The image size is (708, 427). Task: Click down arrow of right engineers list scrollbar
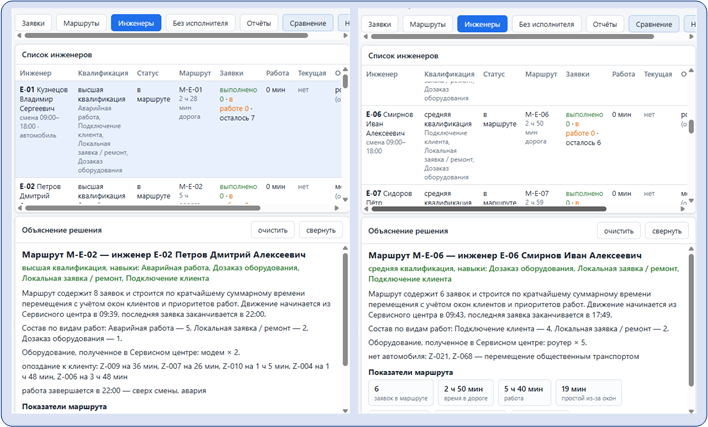coord(691,200)
